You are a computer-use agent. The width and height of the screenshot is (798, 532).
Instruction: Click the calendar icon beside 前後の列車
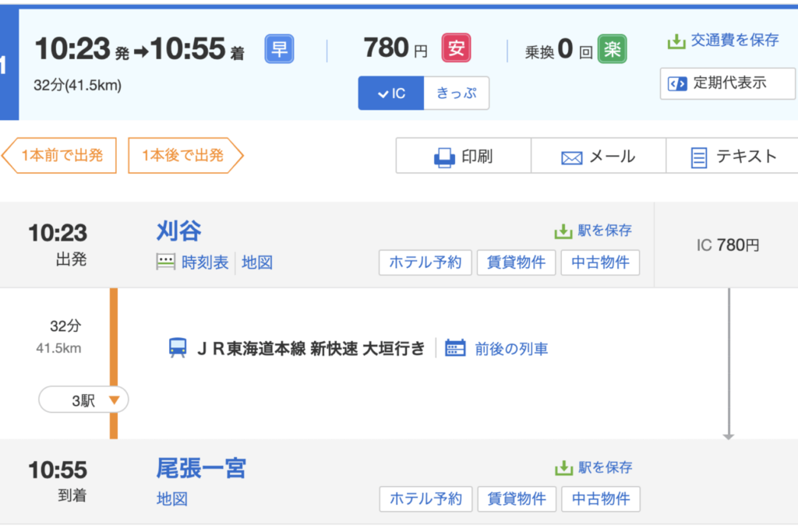tap(455, 348)
